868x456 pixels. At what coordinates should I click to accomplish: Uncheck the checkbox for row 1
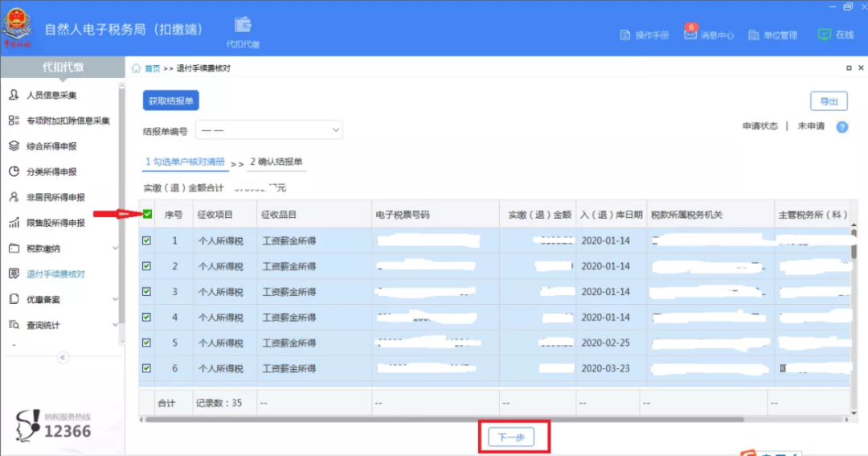click(147, 240)
